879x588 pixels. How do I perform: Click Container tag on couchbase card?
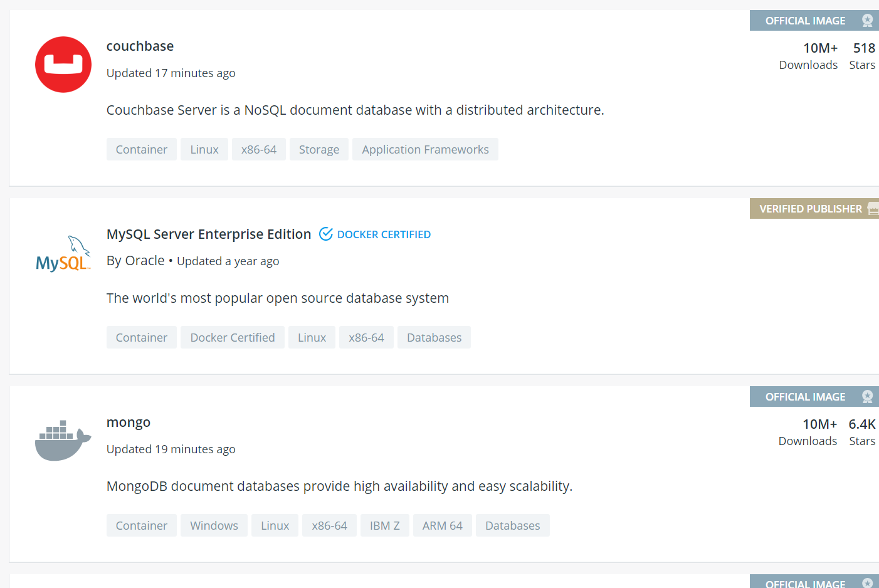(142, 149)
